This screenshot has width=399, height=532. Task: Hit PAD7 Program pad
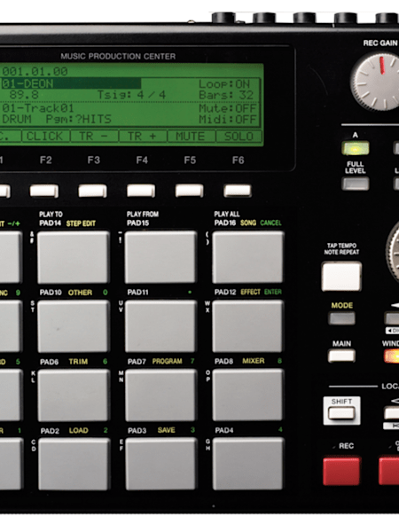point(160,395)
